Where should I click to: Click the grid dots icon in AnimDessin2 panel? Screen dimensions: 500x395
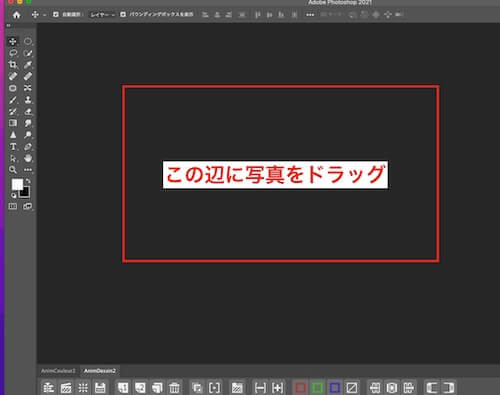83,388
